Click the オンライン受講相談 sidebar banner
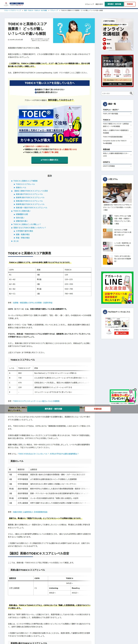 (117, 34)
